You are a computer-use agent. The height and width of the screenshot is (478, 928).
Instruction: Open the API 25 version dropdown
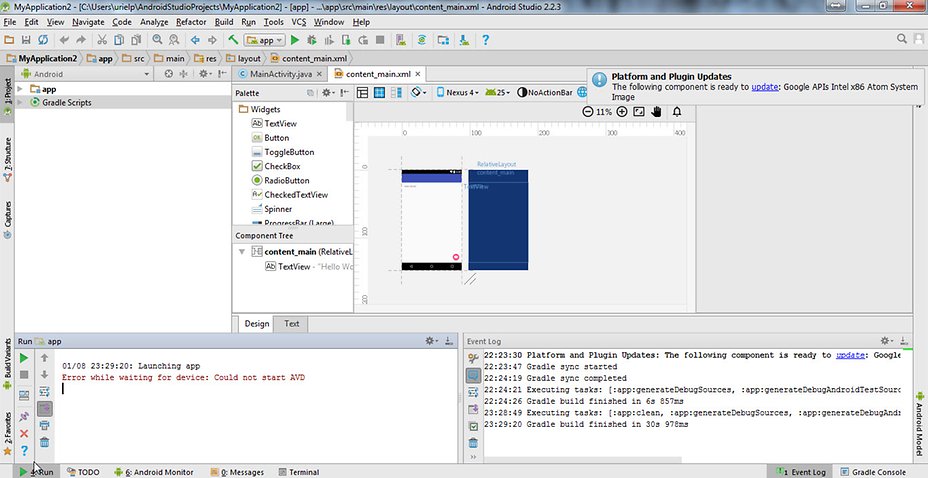498,92
